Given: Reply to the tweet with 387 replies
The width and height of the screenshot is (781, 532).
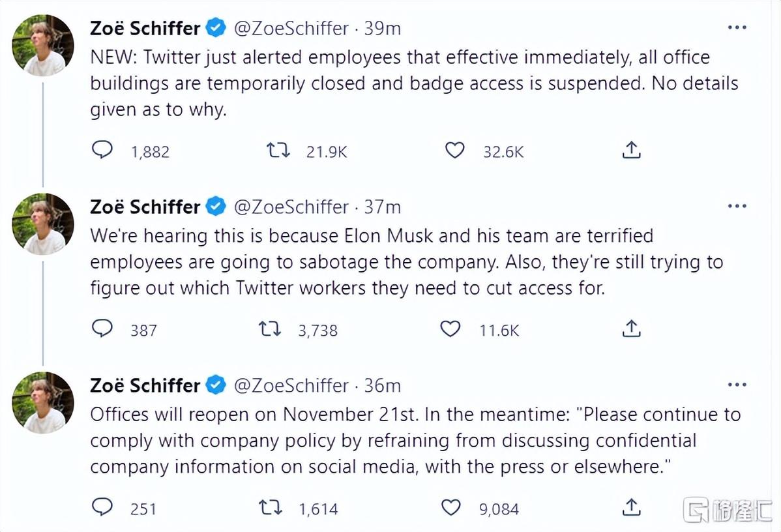Looking at the screenshot, I should pos(102,329).
